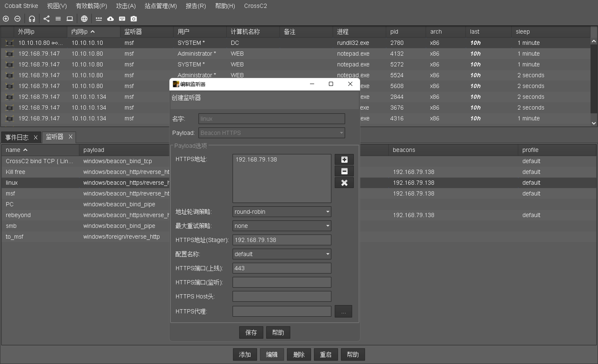The image size is (598, 364).
Task: Click the 添加 button at bottom
Action: coord(245,354)
